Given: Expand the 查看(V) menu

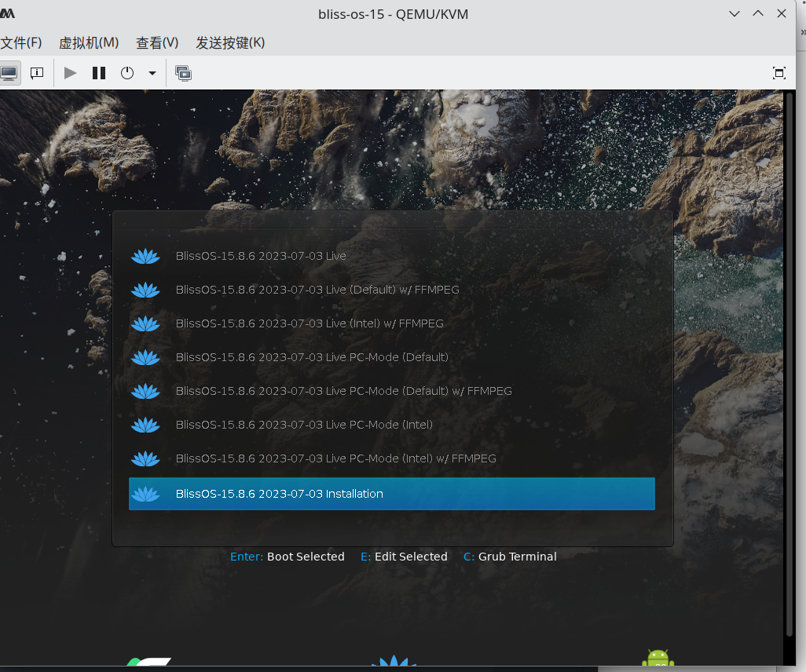Looking at the screenshot, I should click(x=157, y=42).
